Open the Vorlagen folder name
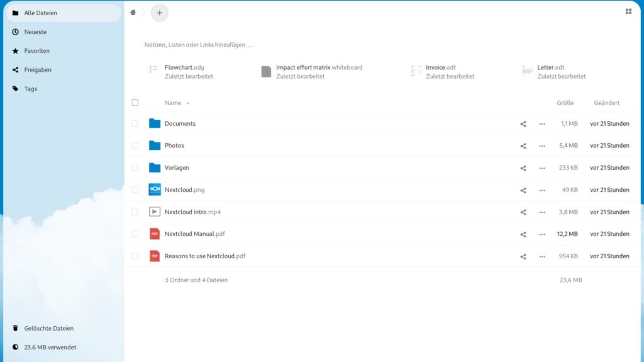644x362 pixels. [177, 167]
